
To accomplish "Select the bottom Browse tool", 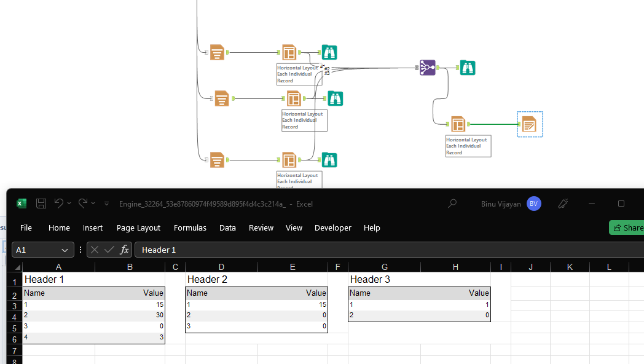I will point(329,159).
